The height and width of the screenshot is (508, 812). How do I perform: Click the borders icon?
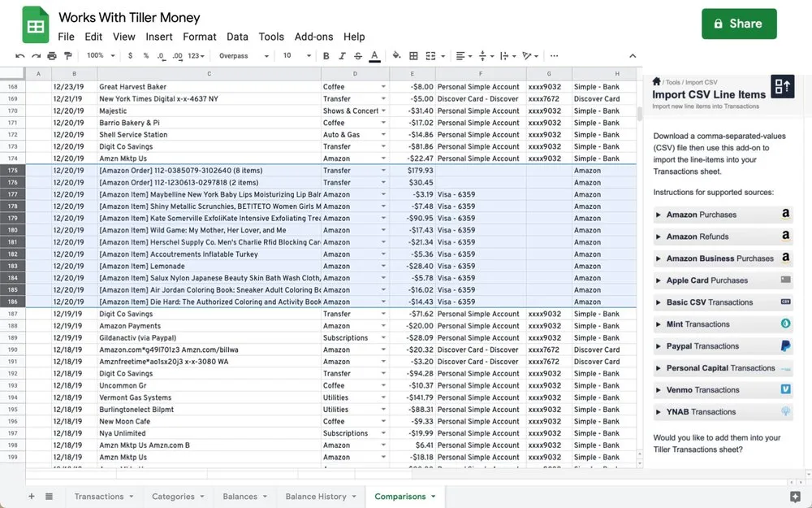(413, 56)
